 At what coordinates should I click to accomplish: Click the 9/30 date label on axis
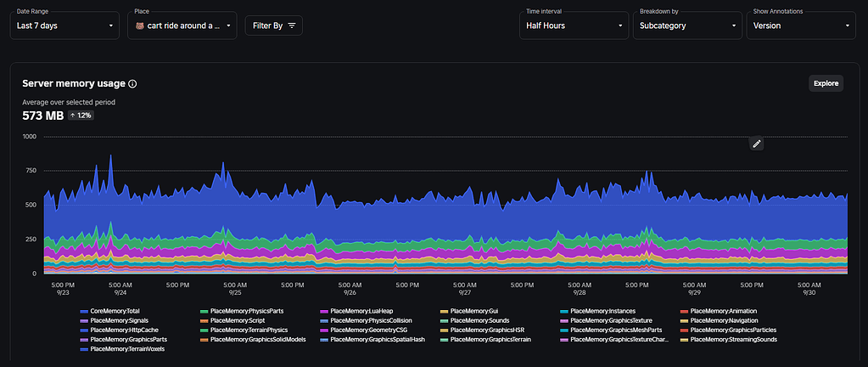pos(809,292)
